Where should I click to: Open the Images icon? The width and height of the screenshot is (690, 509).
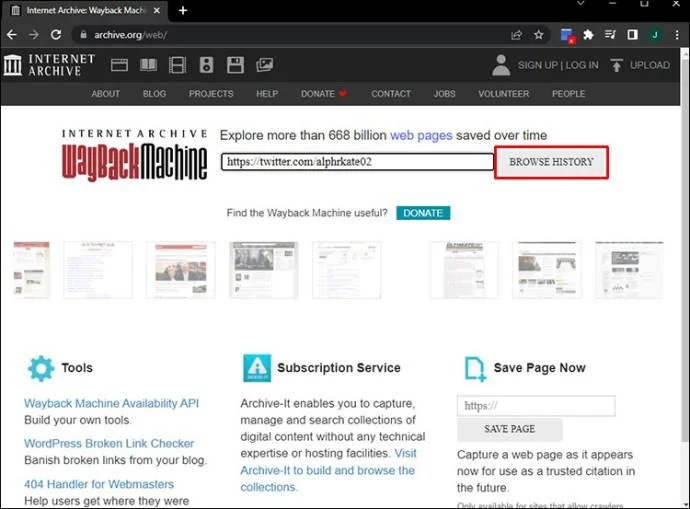[x=264, y=65]
